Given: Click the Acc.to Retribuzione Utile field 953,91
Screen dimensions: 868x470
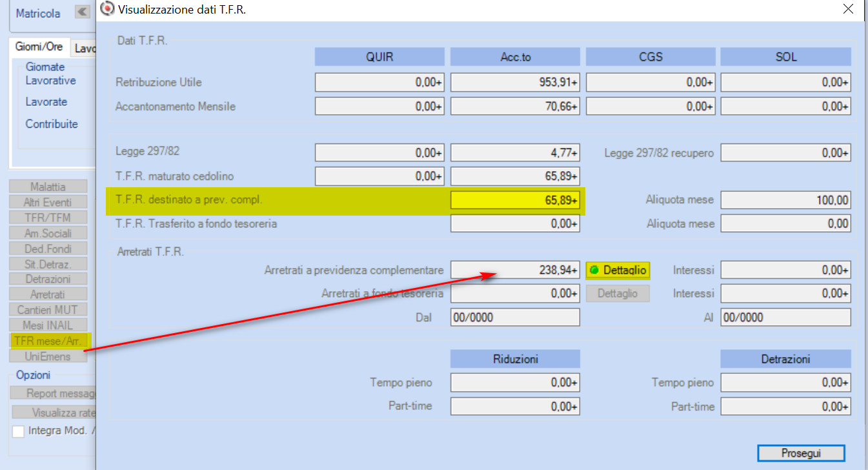Looking at the screenshot, I should (x=515, y=83).
